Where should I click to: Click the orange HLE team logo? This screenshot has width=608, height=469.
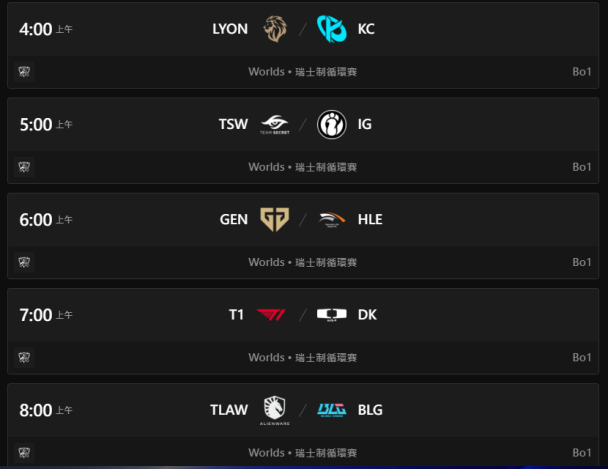point(332,219)
